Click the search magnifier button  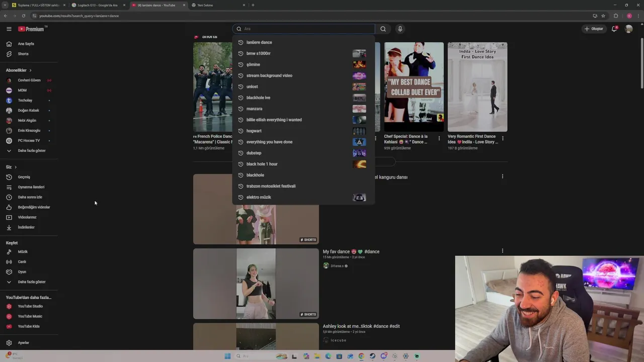pyautogui.click(x=383, y=29)
